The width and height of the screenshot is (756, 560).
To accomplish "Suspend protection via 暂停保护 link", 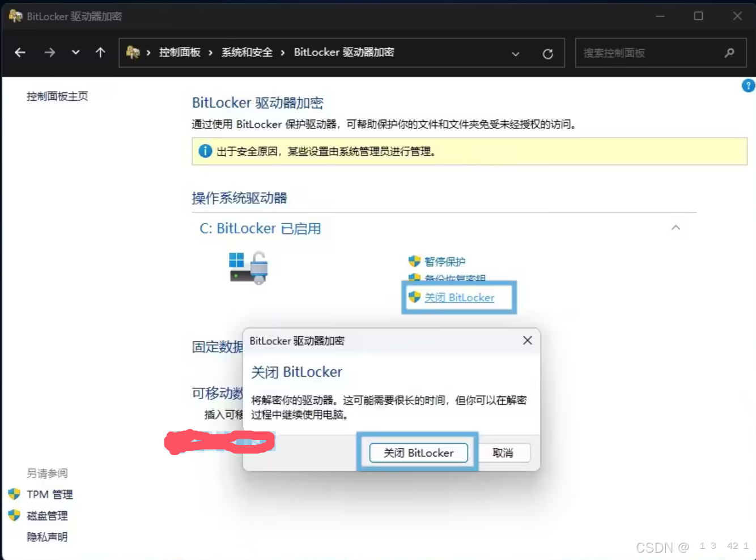I will pos(445,261).
